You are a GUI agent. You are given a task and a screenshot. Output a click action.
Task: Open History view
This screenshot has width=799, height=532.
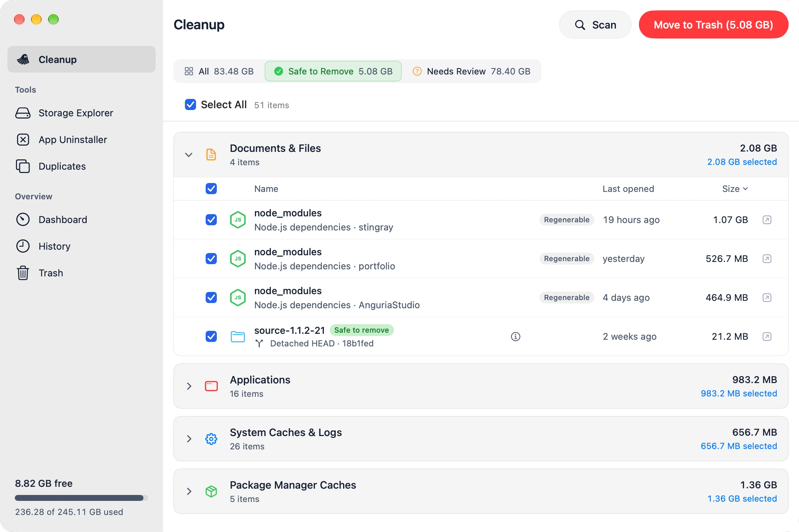click(x=82, y=246)
